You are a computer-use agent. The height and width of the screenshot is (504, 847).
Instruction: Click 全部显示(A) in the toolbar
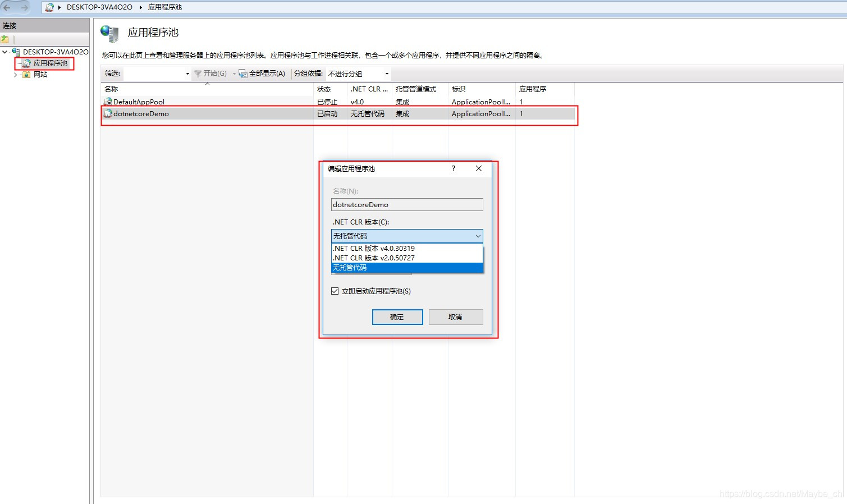(262, 74)
